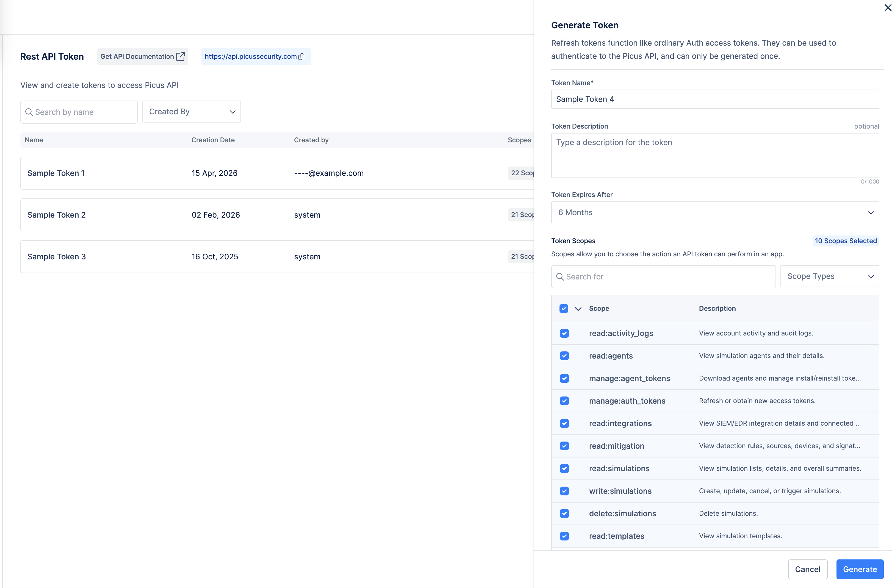Click the Generate button
892x588 pixels.
click(x=859, y=569)
